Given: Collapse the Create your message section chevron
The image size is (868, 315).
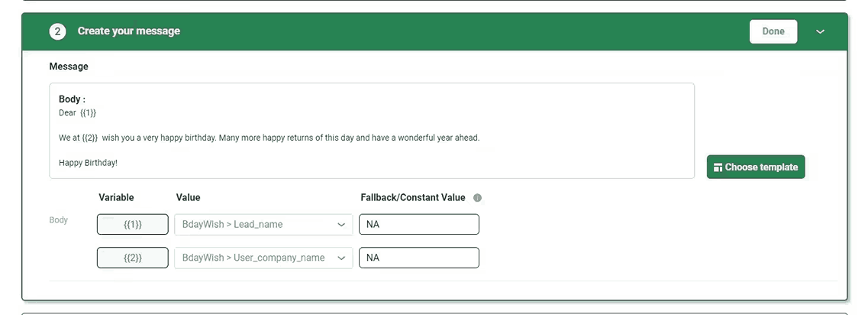Looking at the screenshot, I should point(821,31).
